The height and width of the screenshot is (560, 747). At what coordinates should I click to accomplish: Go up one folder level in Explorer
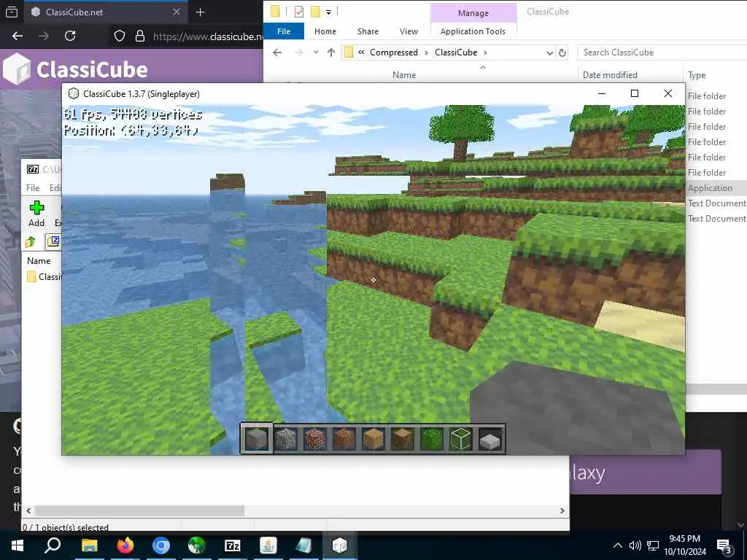point(331,52)
